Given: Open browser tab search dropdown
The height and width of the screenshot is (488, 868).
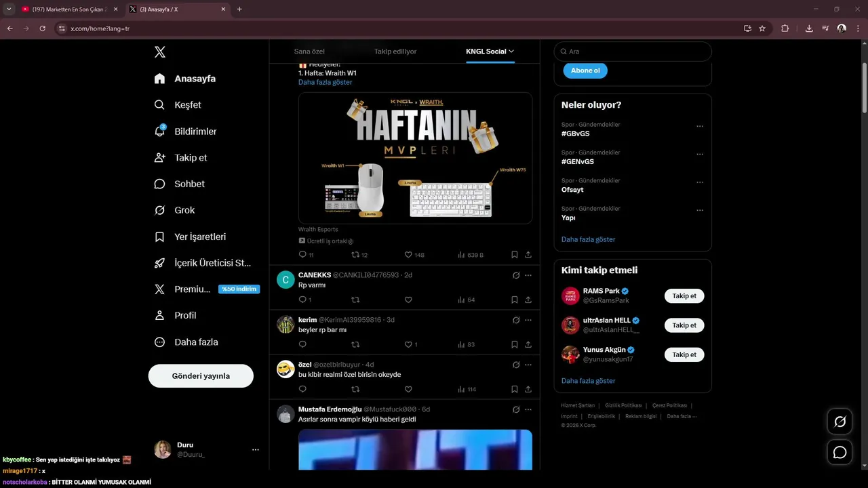Looking at the screenshot, I should [x=9, y=9].
